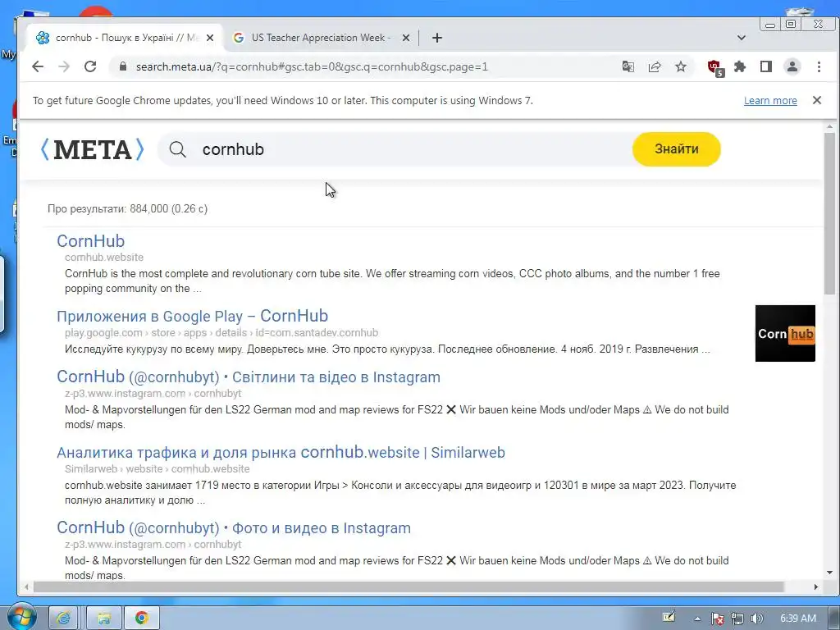The width and height of the screenshot is (840, 630).
Task: Open the network tray icon
Action: [x=737, y=619]
